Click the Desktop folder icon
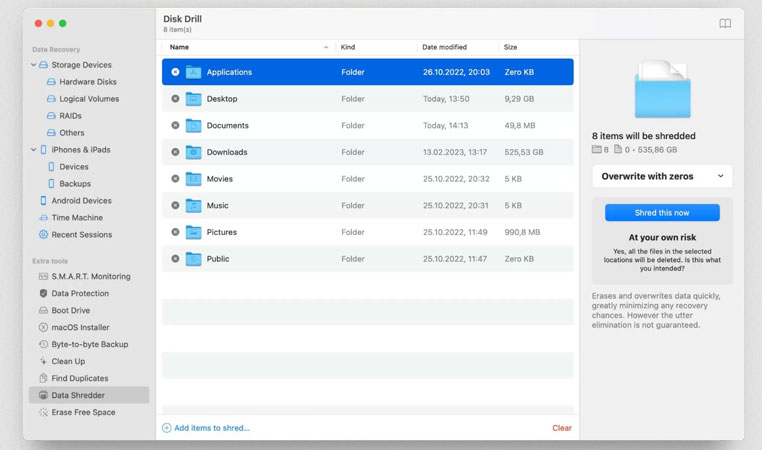This screenshot has height=450, width=762. (x=193, y=99)
